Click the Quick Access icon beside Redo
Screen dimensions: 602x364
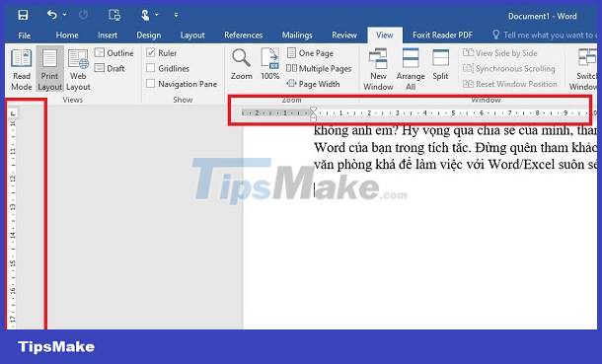(x=114, y=15)
